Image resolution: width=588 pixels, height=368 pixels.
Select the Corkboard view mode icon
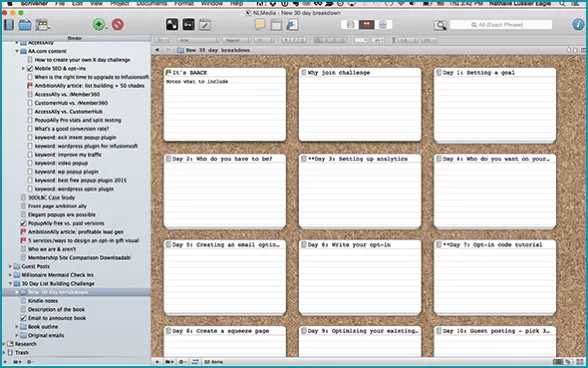coord(366,25)
